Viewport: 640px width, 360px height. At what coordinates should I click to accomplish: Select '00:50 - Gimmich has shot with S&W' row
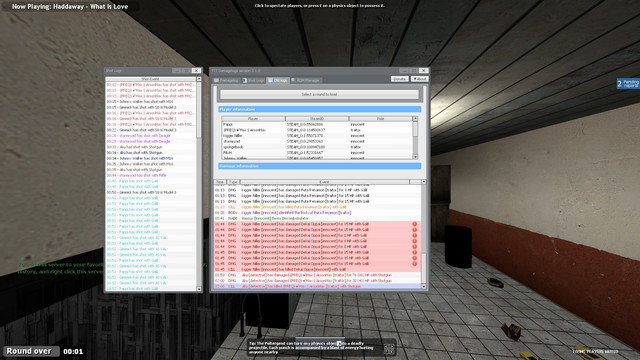pos(151,192)
